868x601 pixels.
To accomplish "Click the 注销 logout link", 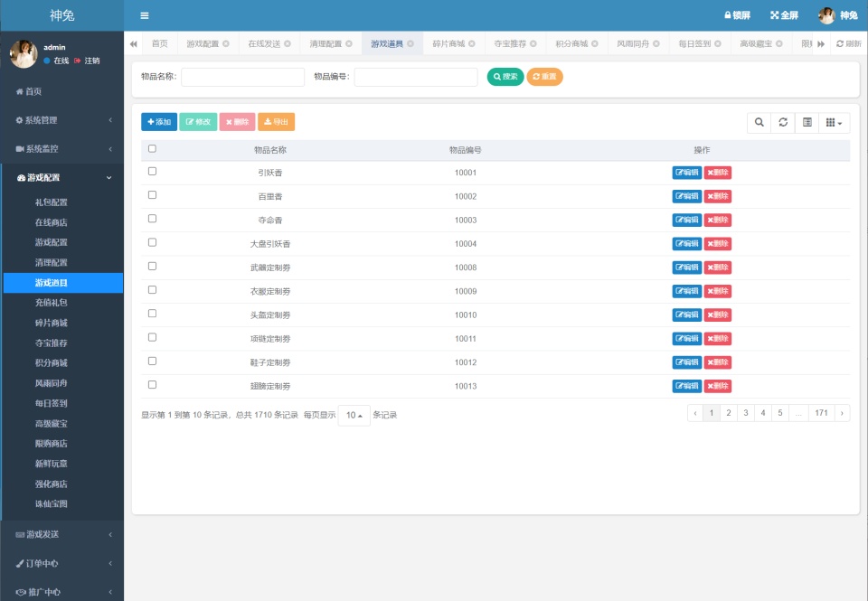I will coord(88,61).
